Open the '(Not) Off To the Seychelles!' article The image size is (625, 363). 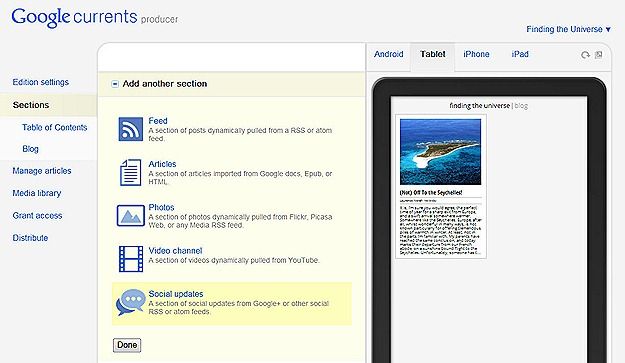[x=431, y=192]
